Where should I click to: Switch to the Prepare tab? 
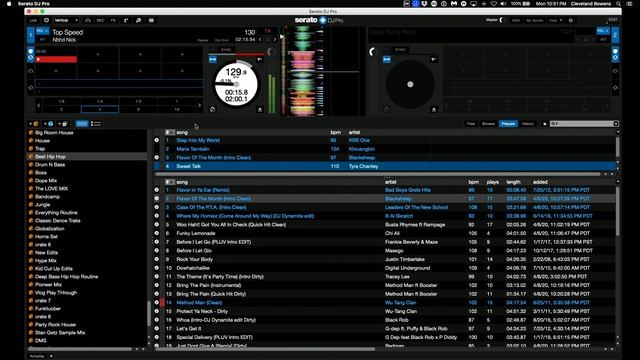click(508, 124)
